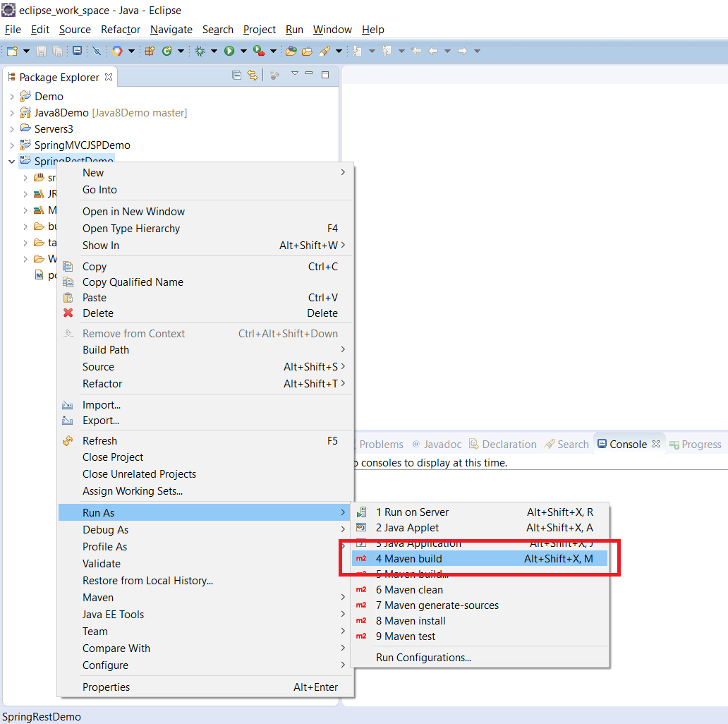Click the New file toolbar icon

tap(12, 51)
